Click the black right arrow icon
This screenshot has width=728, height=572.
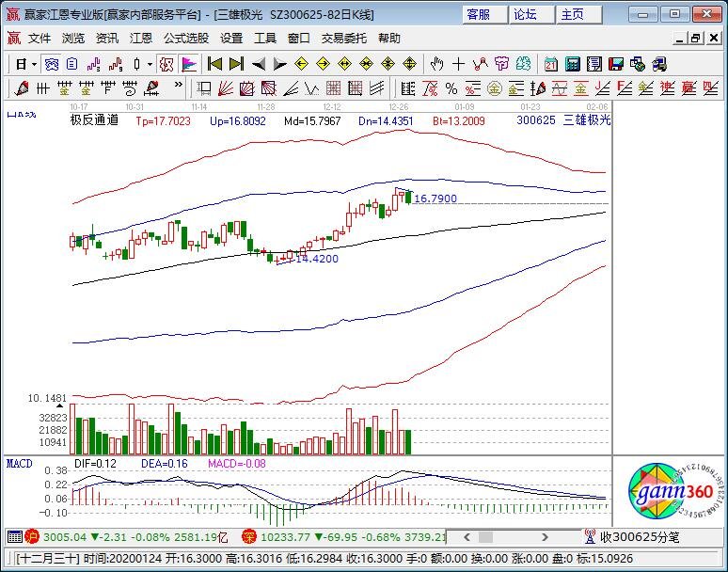pos(279,64)
